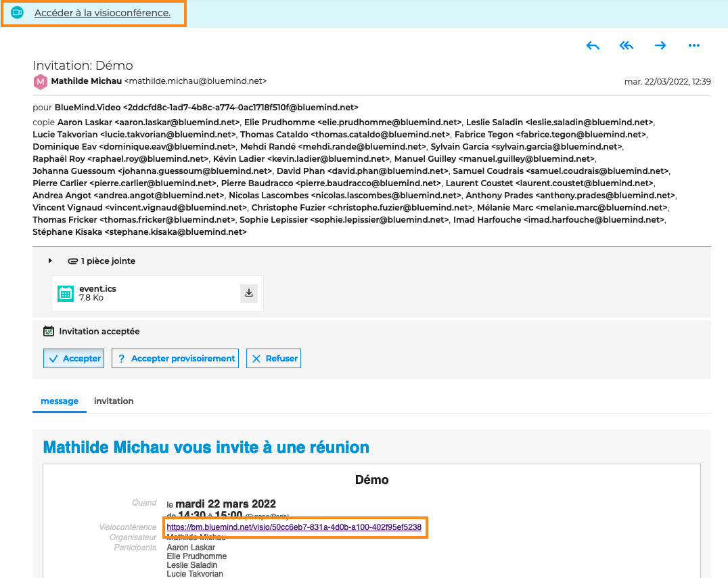This screenshot has width=728, height=578.
Task: Open the event.ics attachment name
Action: 97,288
